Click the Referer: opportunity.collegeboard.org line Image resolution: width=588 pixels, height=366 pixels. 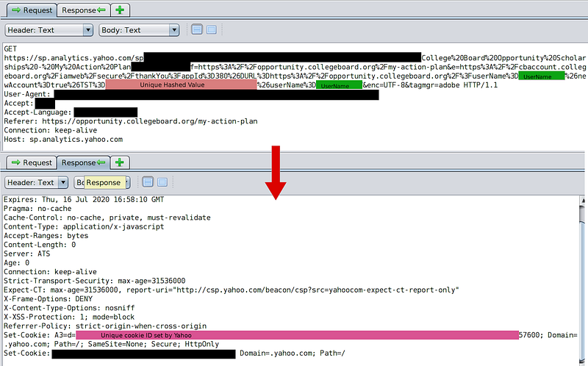pyautogui.click(x=131, y=121)
